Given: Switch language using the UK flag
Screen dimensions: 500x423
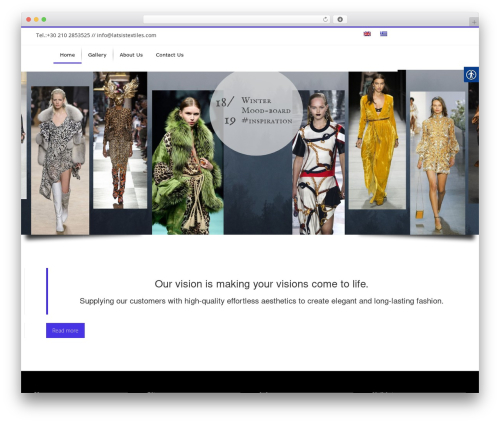Looking at the screenshot, I should click(x=367, y=34).
